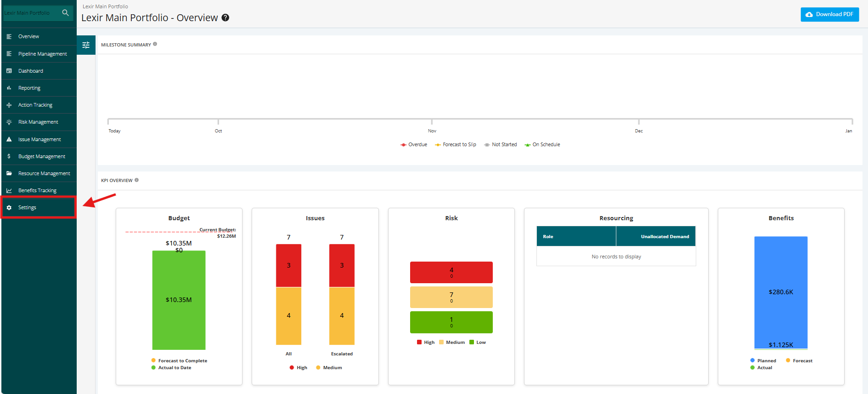
Task: Open the filter sliders panel icon
Action: 86,45
